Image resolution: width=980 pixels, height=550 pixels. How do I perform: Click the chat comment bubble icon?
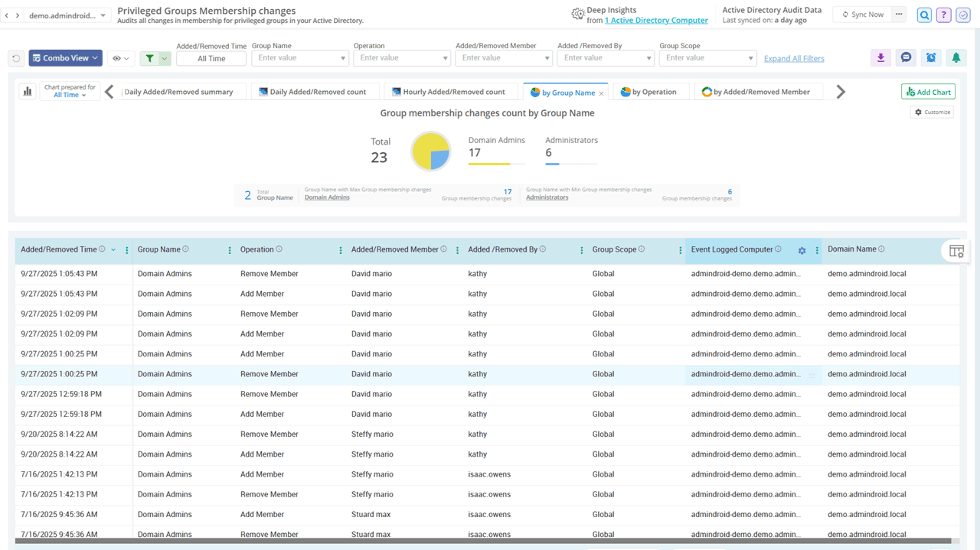click(x=906, y=58)
